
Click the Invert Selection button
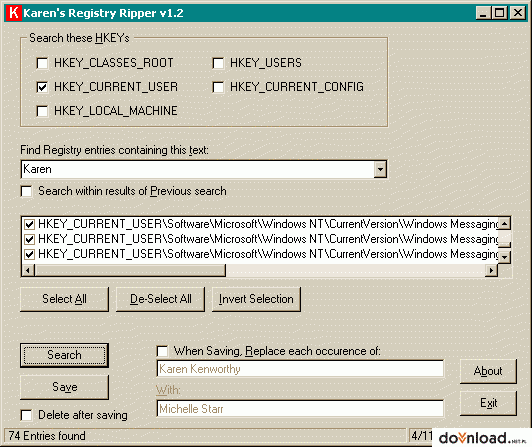coord(256,299)
